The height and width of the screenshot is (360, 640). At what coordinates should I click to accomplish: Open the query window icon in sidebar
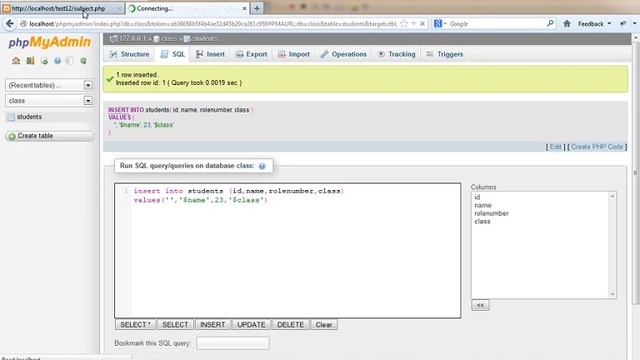[x=44, y=61]
